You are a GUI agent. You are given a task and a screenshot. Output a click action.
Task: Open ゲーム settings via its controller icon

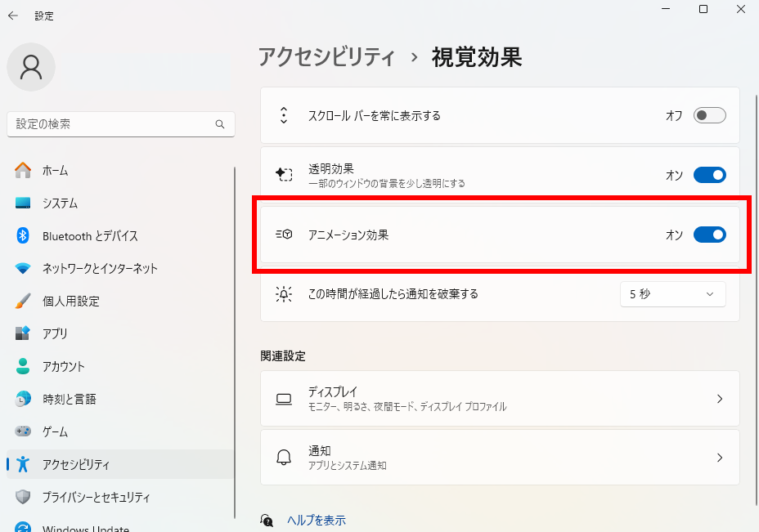click(25, 431)
